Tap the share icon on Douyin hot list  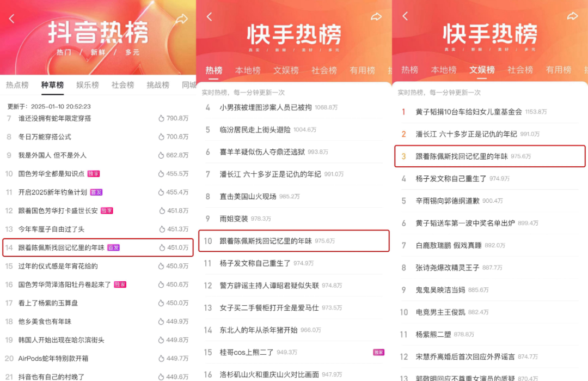[182, 19]
